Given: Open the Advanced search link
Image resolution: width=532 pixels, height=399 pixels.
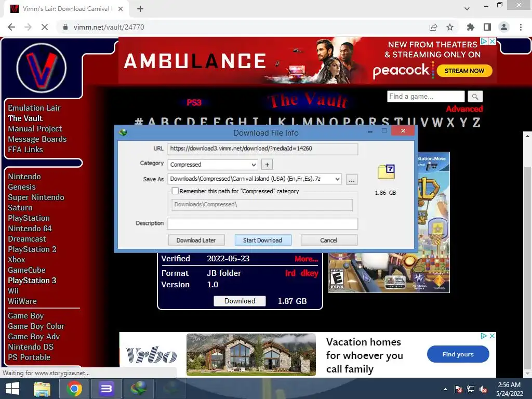Looking at the screenshot, I should [x=464, y=109].
